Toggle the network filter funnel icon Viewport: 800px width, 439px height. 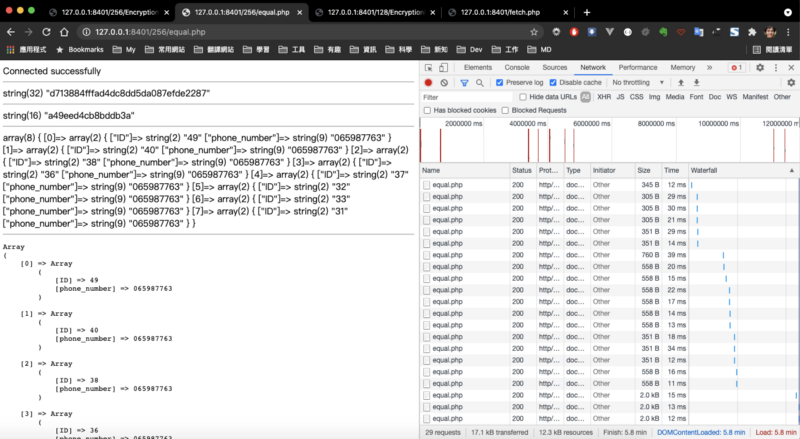(x=464, y=83)
